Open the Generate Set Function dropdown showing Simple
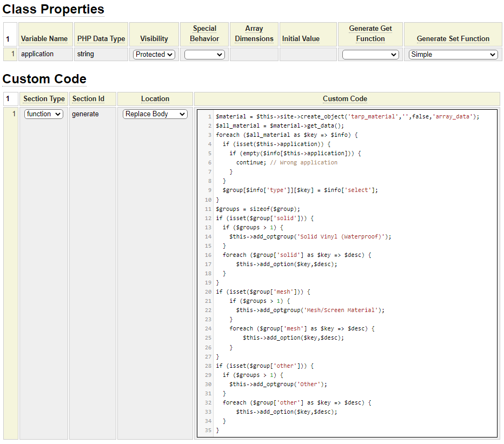 point(453,55)
